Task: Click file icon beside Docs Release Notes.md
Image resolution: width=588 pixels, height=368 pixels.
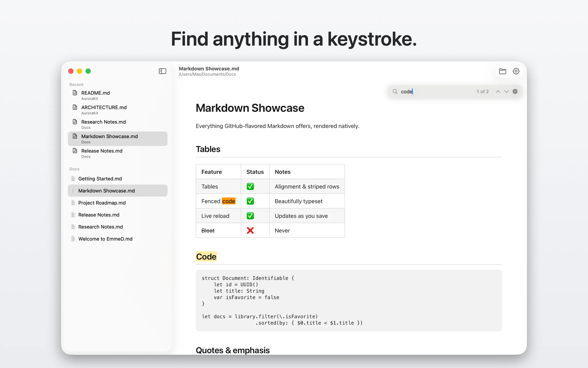Action: coord(73,215)
